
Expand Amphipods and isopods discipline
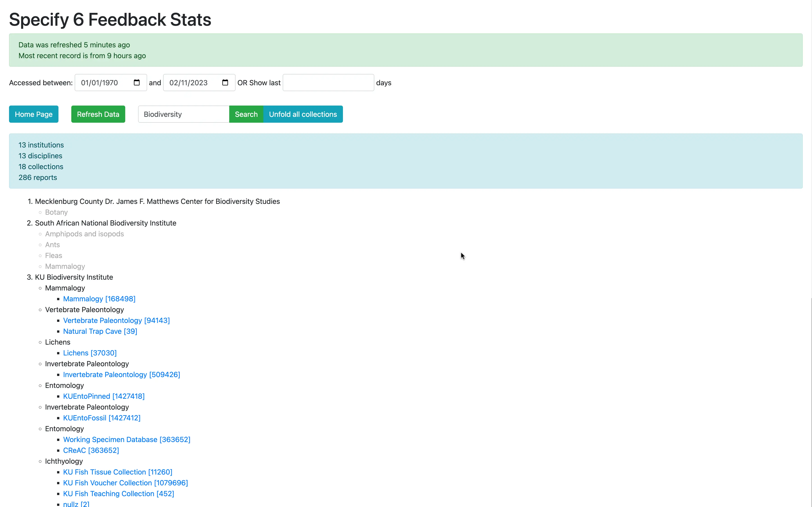[84, 234]
